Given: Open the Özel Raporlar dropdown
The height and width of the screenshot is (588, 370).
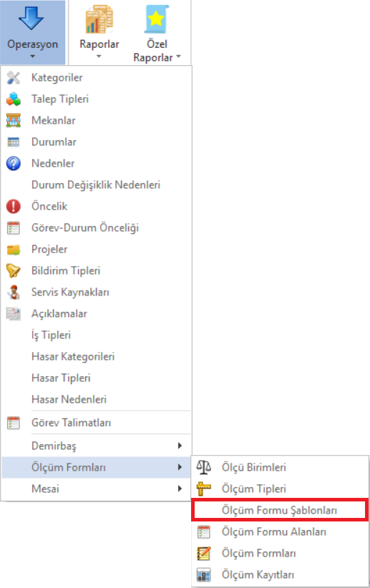Looking at the screenshot, I should pyautogui.click(x=157, y=33).
